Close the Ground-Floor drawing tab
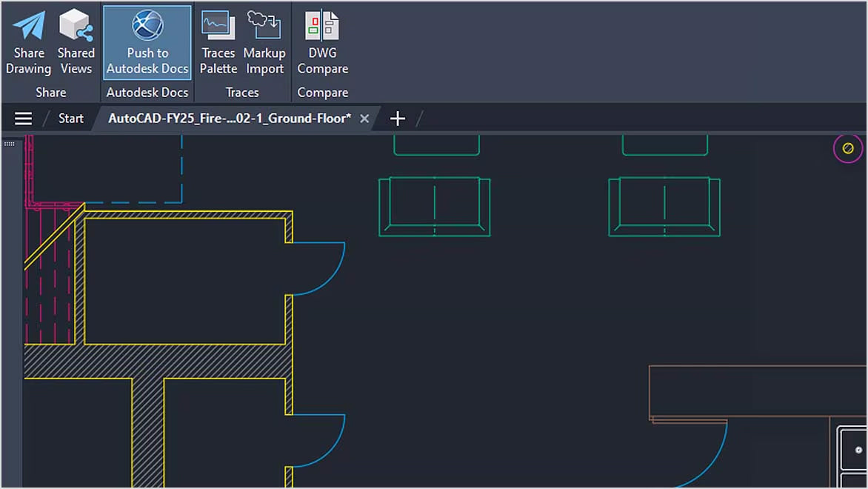The height and width of the screenshot is (489, 868). coord(364,119)
